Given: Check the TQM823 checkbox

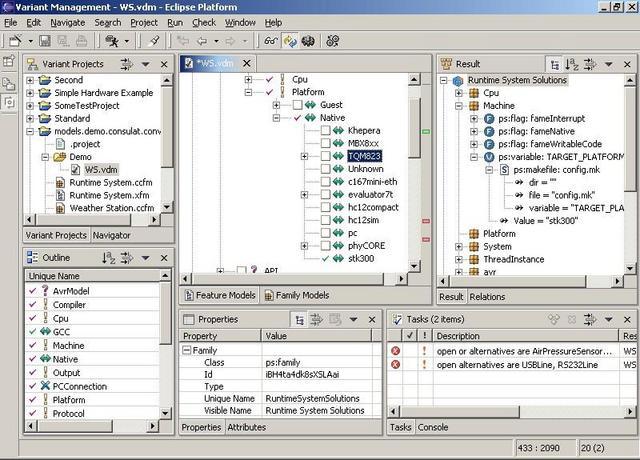Looking at the screenshot, I should coord(325,156).
